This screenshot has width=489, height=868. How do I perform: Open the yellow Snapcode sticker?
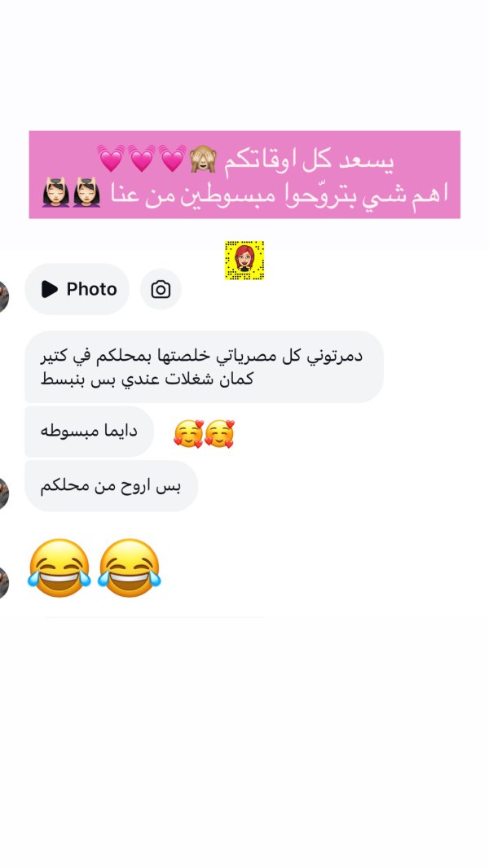click(244, 261)
